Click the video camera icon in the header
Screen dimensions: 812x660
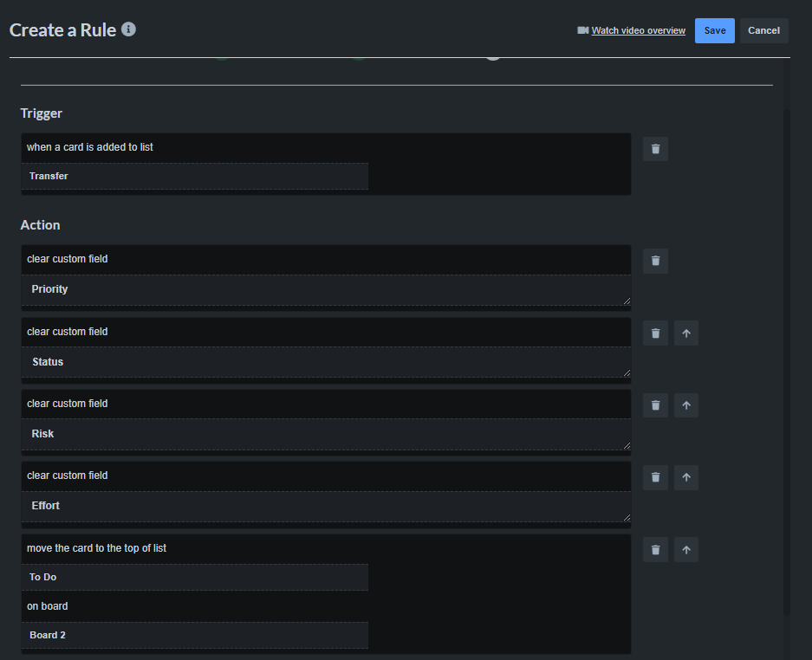point(582,29)
